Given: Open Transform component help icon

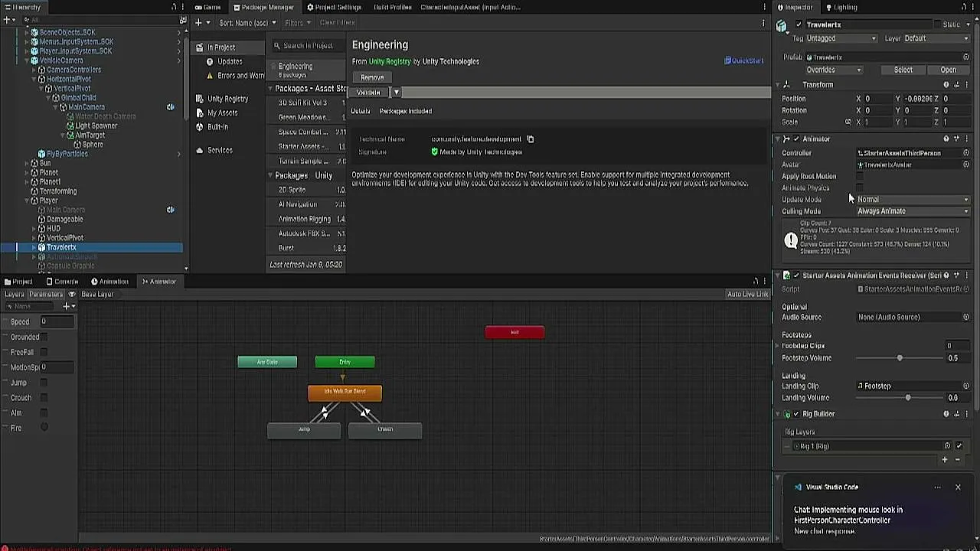Looking at the screenshot, I should pos(946,85).
